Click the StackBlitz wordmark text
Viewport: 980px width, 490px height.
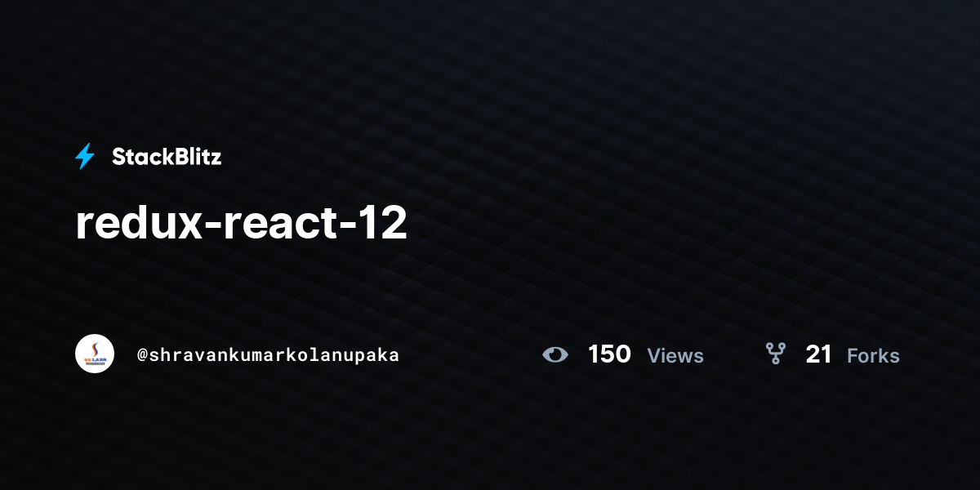pos(167,157)
